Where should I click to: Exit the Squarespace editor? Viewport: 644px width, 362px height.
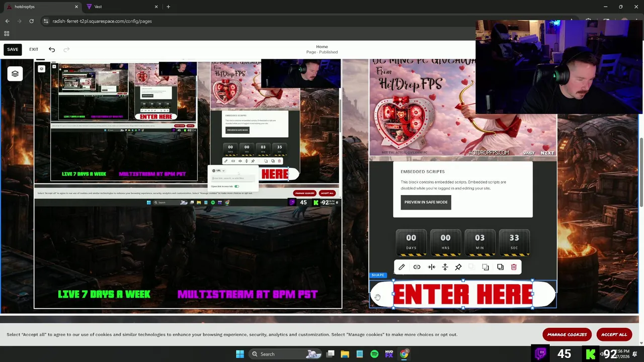click(x=34, y=49)
